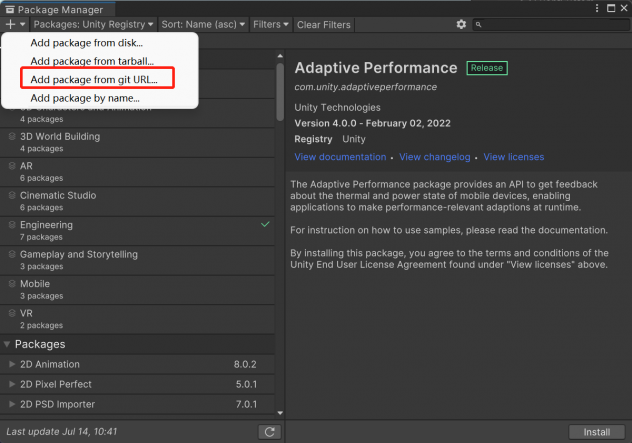632x443 pixels.
Task: Expand 2D Animation package versions
Action: point(12,364)
